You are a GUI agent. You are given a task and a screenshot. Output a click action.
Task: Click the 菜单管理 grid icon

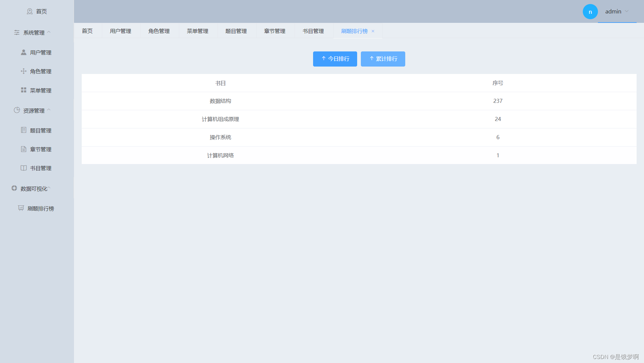tap(24, 90)
